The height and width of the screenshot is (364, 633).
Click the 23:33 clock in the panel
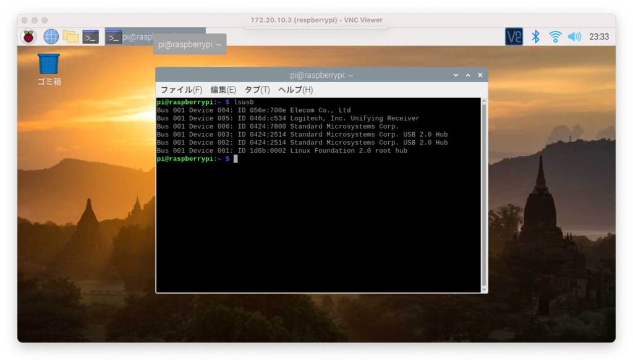click(598, 36)
